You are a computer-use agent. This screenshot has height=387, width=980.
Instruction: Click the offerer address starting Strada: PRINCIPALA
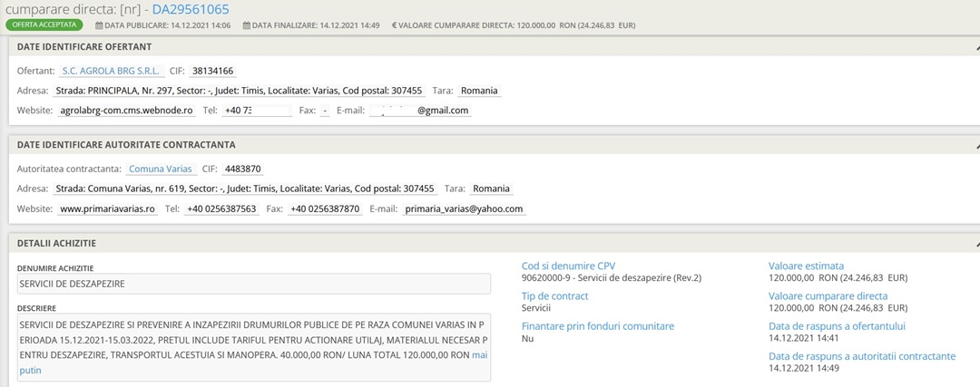tap(240, 91)
